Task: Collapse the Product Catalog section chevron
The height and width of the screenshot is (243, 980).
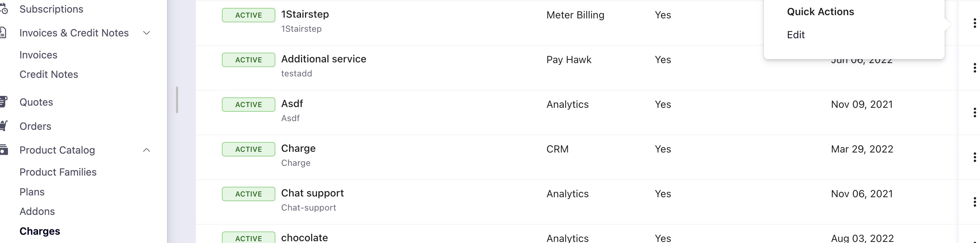Action: [146, 150]
